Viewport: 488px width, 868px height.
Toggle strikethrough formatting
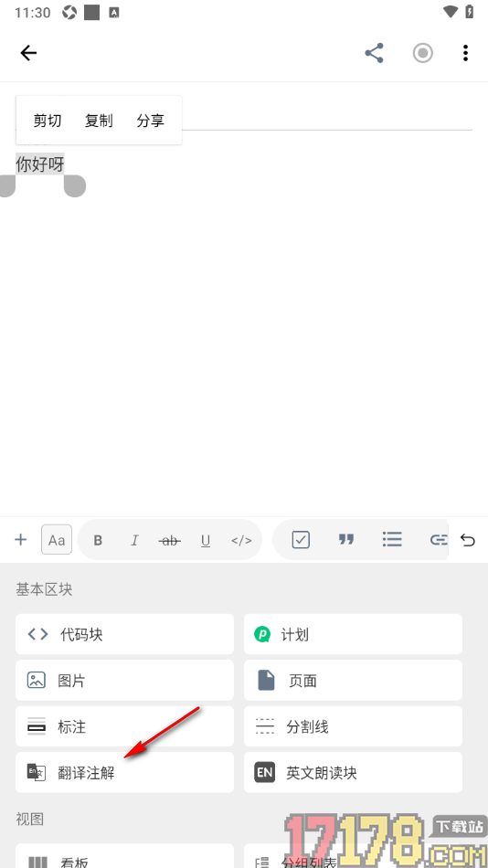pyautogui.click(x=169, y=540)
